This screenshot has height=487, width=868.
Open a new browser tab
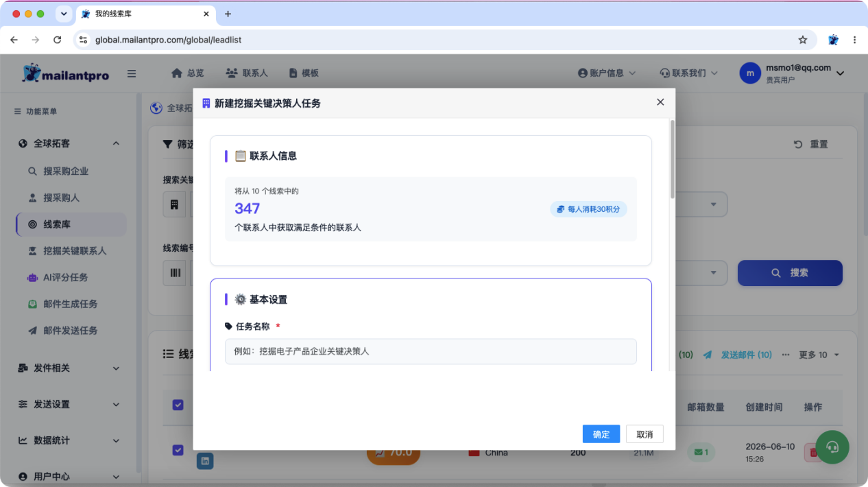(228, 14)
